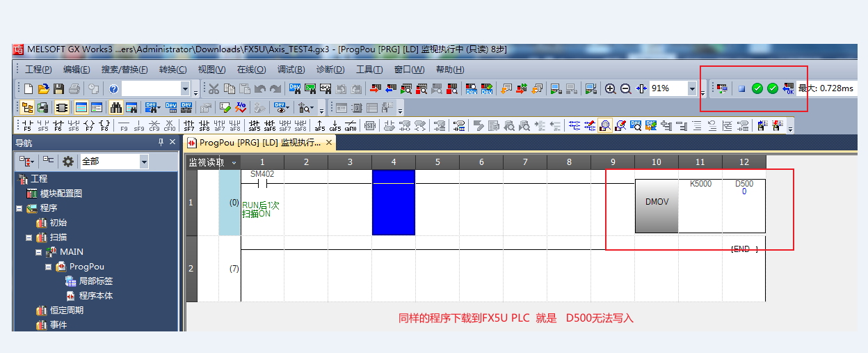Toggle pin on the 导航 panel
This screenshot has height=353, width=868.
coord(161,143)
